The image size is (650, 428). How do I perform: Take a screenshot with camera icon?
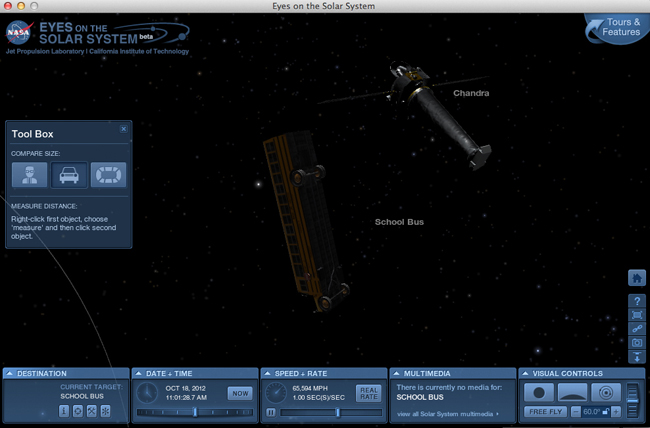tap(637, 343)
